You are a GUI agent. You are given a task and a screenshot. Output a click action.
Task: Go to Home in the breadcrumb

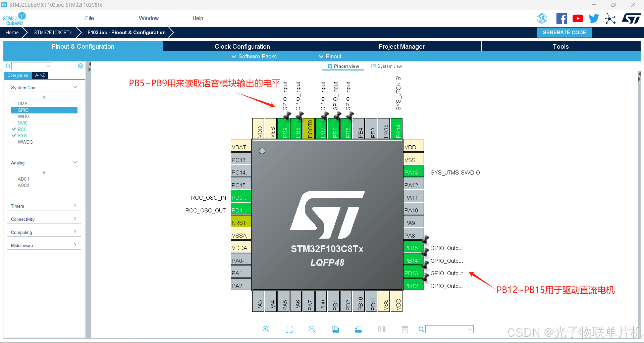[x=12, y=33]
